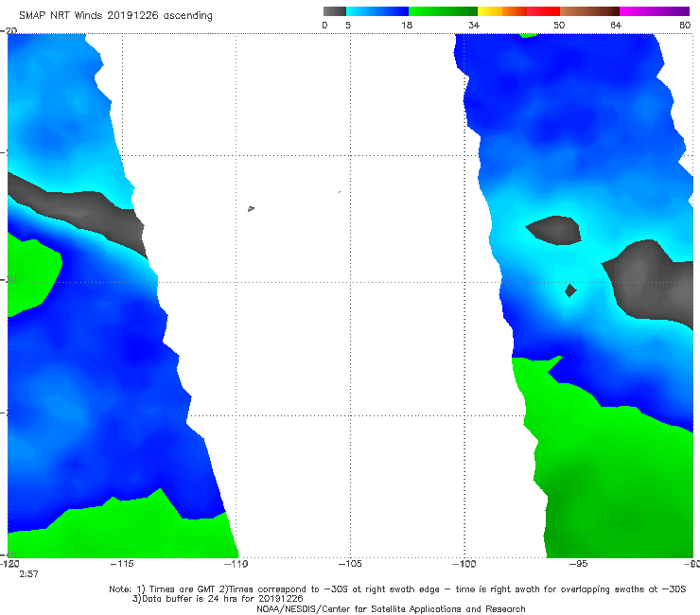
Task: Click the color bar label '50'
Action: tap(559, 25)
